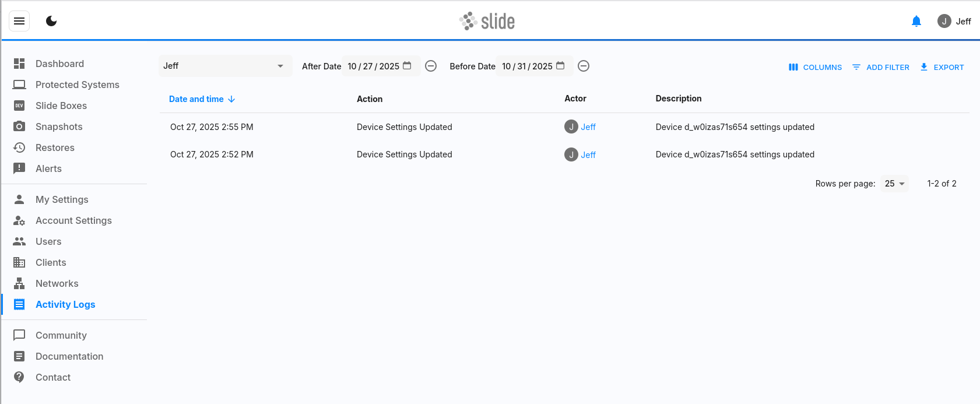980x404 pixels.
Task: Open Account Settings from sidebar
Action: [73, 220]
